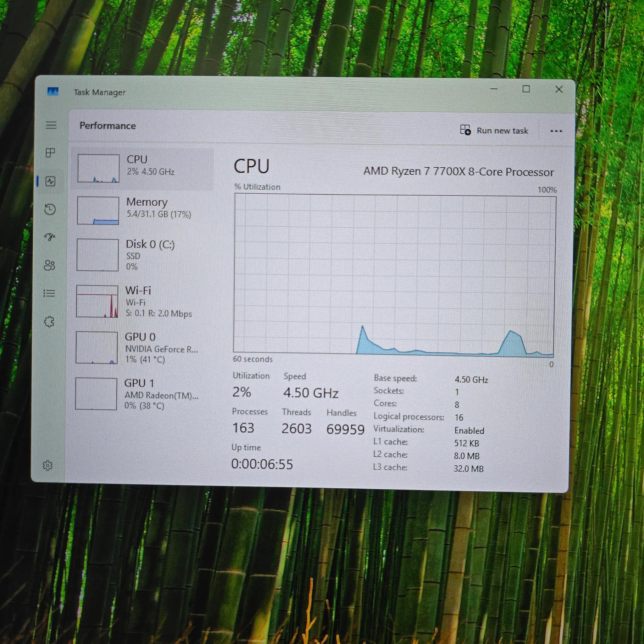The width and height of the screenshot is (644, 644).
Task: Click the Up time value 0:00:06:55
Action: 262,464
